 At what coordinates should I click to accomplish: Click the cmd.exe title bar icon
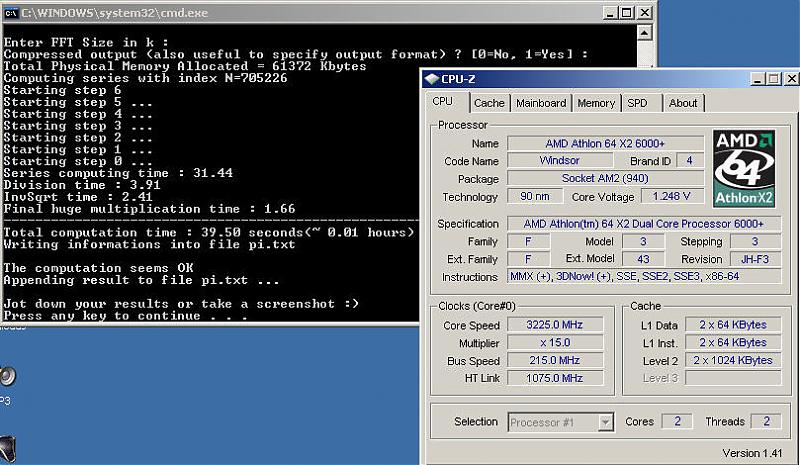pyautogui.click(x=11, y=13)
